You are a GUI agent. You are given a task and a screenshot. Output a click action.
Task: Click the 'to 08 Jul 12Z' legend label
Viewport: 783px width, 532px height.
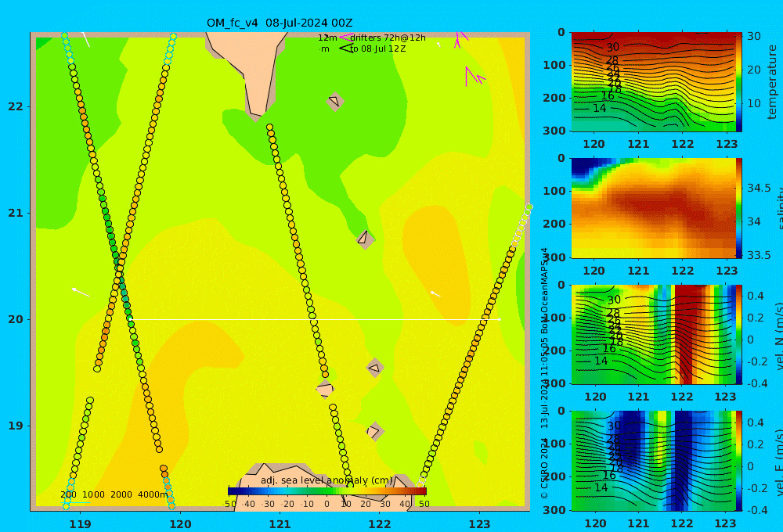(377, 49)
